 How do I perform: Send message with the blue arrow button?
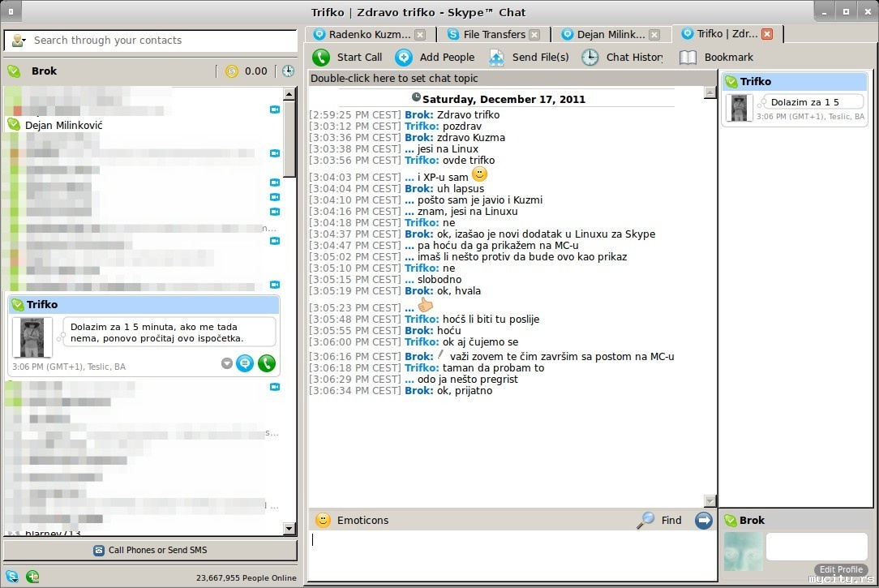pyautogui.click(x=704, y=520)
